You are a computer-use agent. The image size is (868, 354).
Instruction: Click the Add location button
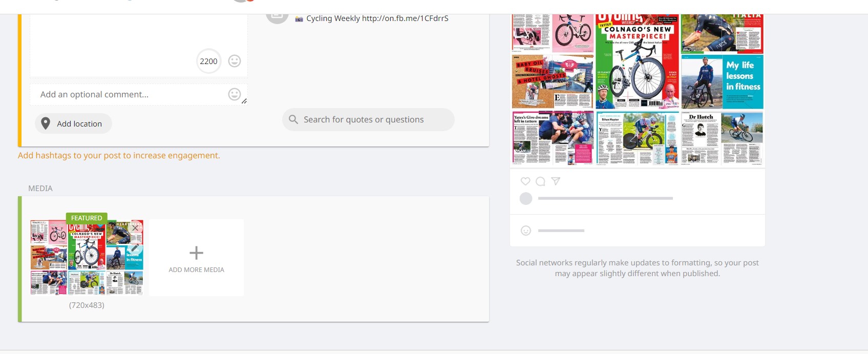click(x=73, y=123)
